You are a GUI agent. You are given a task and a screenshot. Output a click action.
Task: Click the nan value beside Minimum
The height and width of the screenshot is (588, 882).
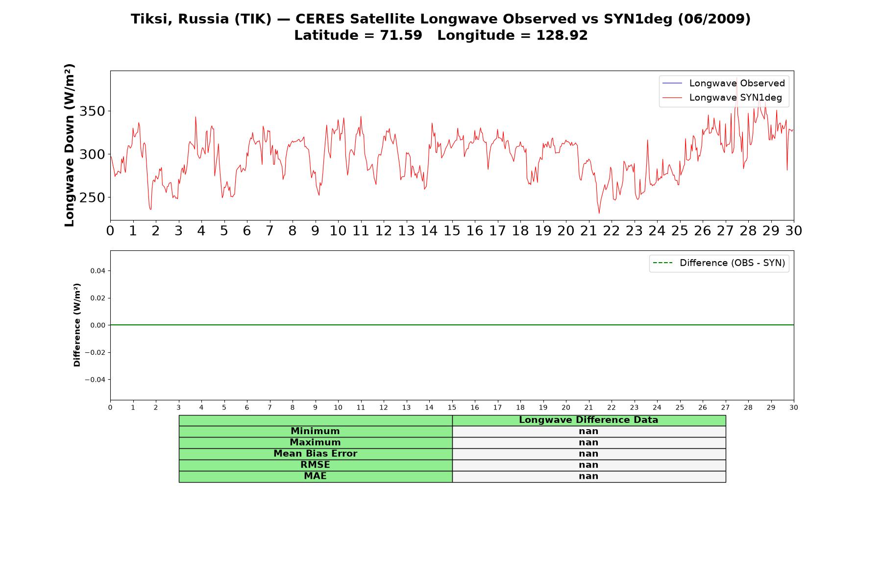588,431
